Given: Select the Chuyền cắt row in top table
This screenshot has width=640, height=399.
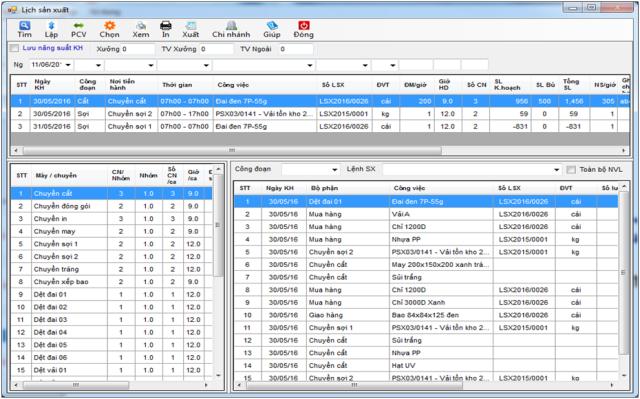Looking at the screenshot, I should point(320,101).
